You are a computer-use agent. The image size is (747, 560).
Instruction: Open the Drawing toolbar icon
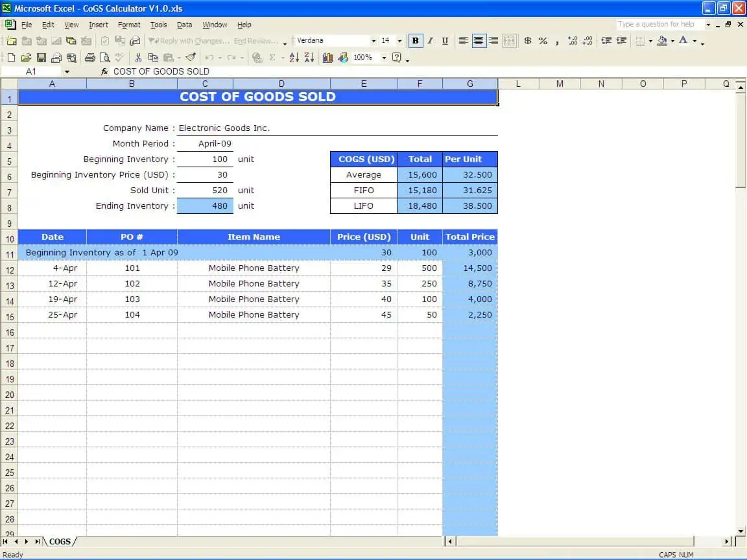point(343,58)
